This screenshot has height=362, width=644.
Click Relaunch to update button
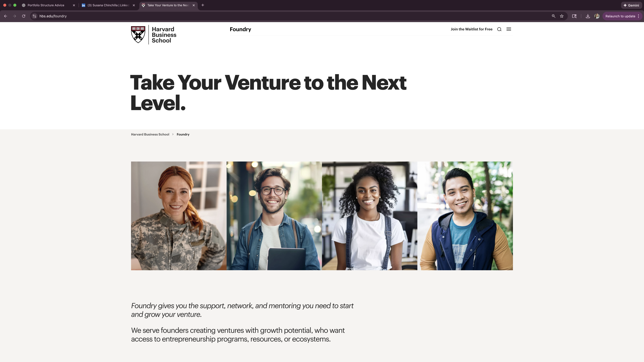[x=620, y=16]
